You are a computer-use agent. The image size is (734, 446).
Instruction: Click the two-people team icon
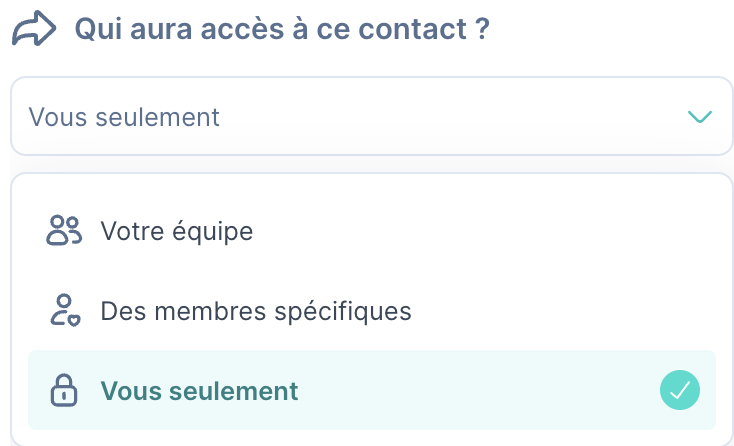click(64, 230)
